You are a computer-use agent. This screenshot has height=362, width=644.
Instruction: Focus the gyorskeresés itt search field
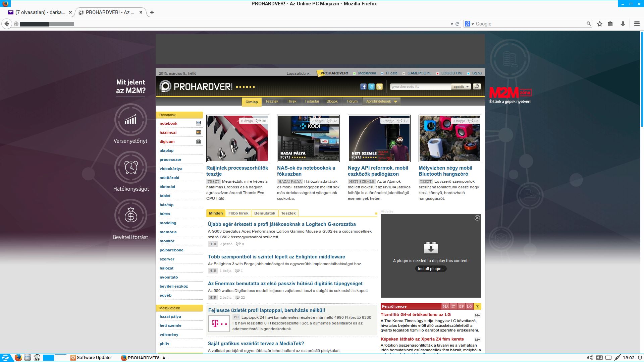coord(421,86)
